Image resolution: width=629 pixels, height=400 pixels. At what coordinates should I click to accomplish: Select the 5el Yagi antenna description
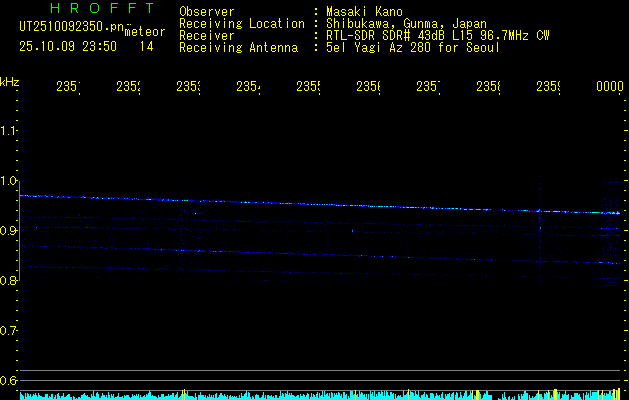[412, 47]
